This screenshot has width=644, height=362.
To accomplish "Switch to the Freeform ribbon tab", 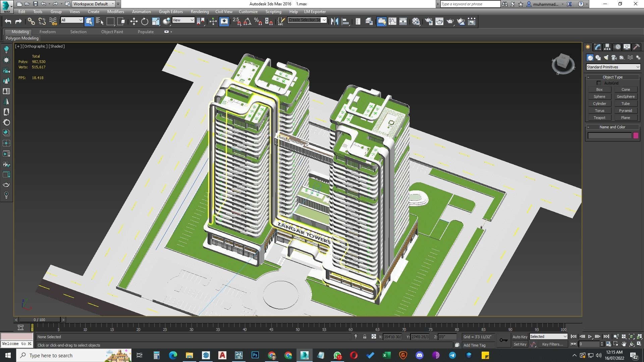I will click(47, 32).
